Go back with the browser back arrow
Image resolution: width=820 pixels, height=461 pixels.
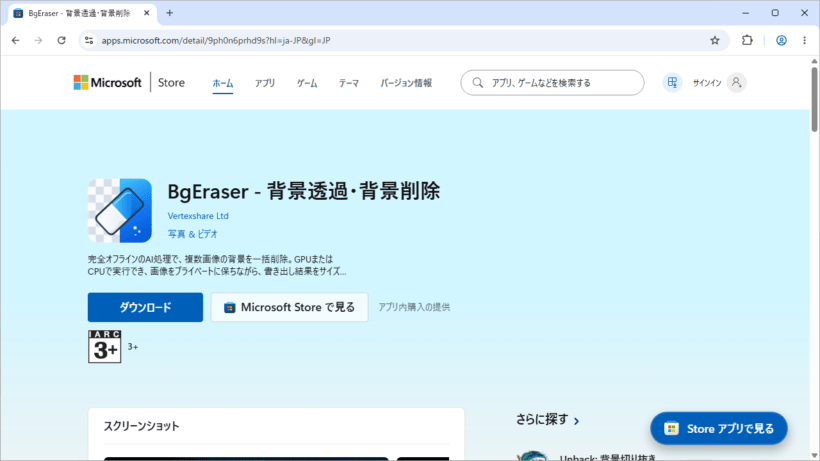coord(16,40)
